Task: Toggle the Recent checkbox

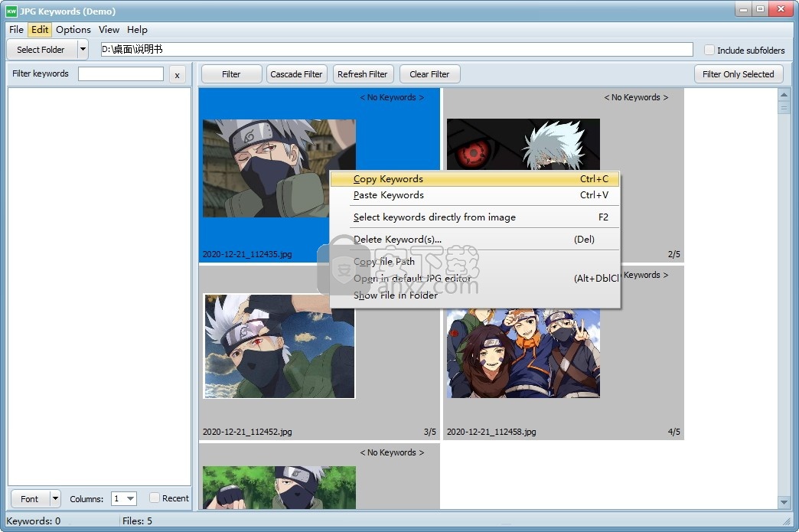Action: pos(155,498)
